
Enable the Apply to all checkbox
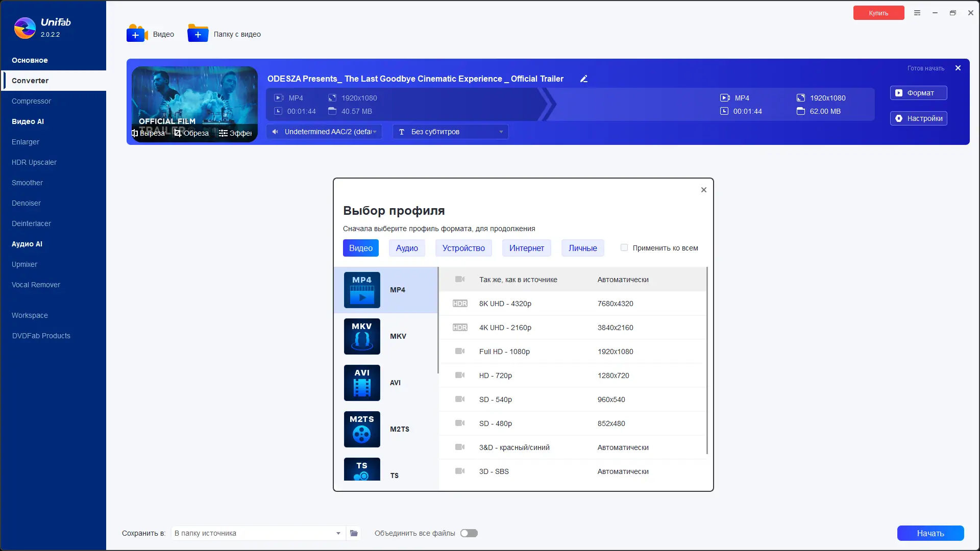[x=624, y=247]
